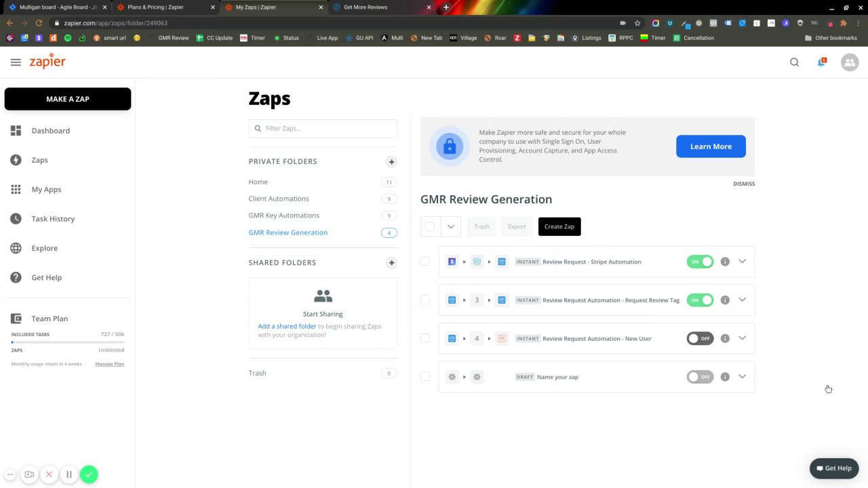Turn off Request Review Tag zap
868x488 pixels.
[x=700, y=300]
